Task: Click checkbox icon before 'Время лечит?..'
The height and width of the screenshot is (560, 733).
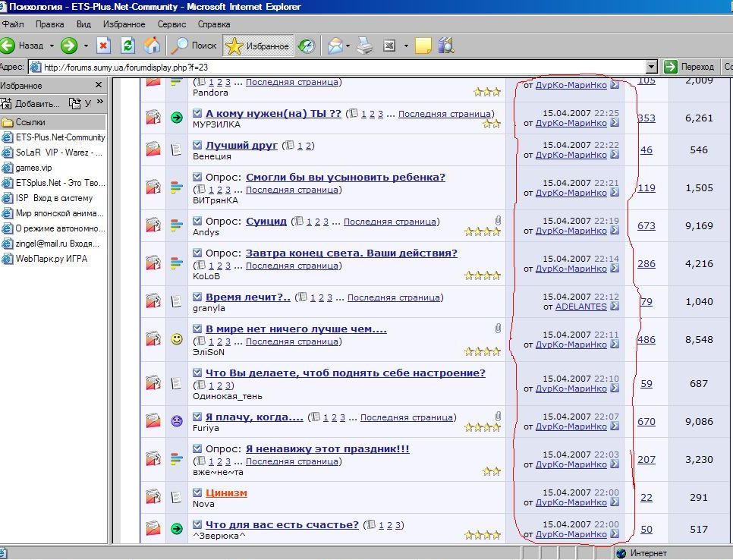Action: point(197,297)
